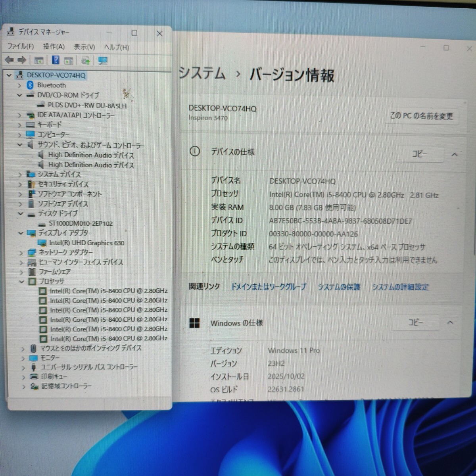This screenshot has height=476, width=476.
Task: Select ヒューマン インターフェイス デバイス tree item
Action: 81,262
